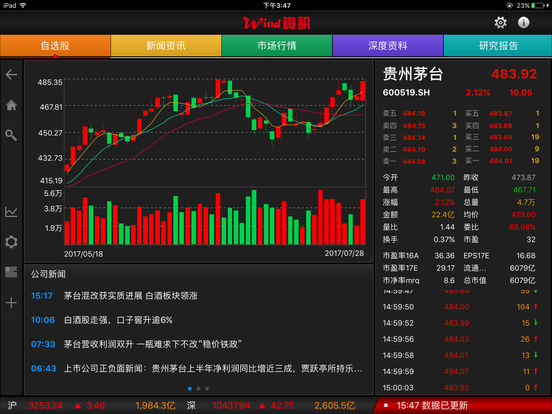Image resolution: width=552 pixels, height=414 pixels.
Task: Tap the 最低 value 467.71
Action: coord(524,190)
